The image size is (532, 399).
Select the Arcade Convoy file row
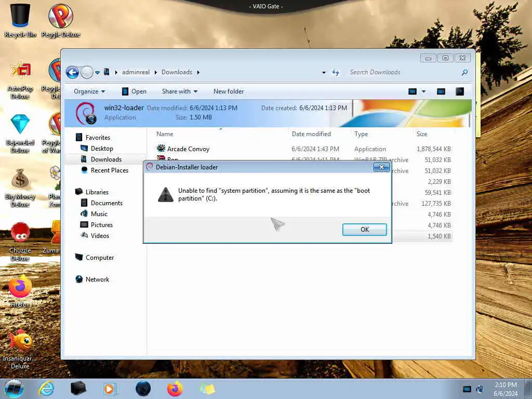pos(304,149)
